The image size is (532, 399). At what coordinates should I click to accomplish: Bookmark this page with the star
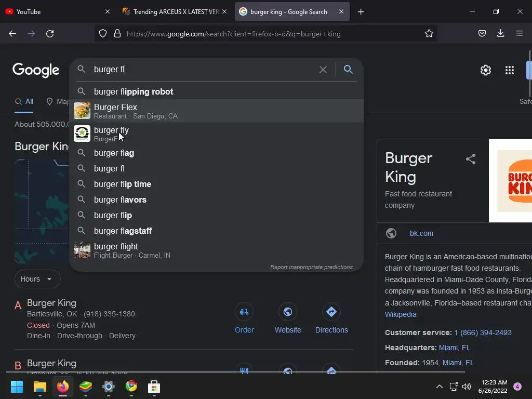[429, 34]
